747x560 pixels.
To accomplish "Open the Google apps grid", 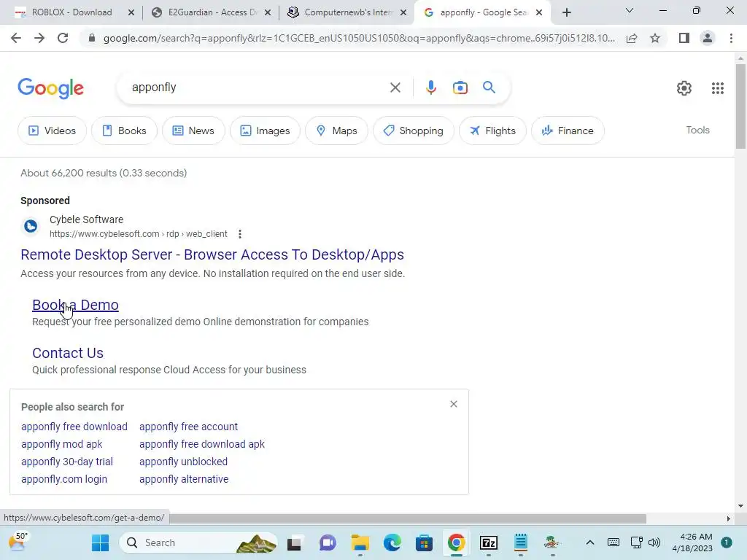I will tap(718, 88).
